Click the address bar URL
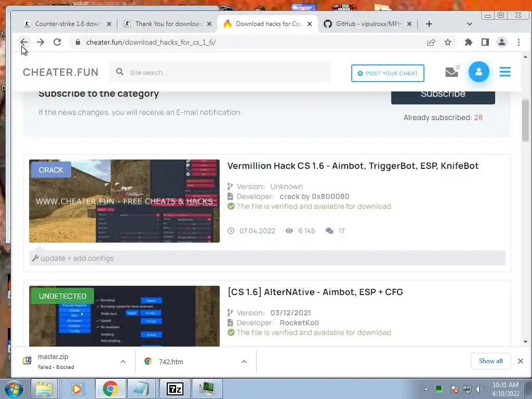532x399 pixels. click(x=151, y=43)
